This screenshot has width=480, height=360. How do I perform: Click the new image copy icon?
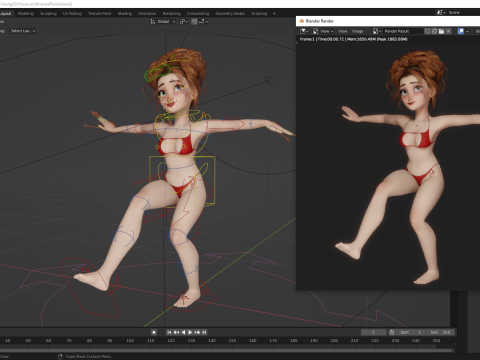coord(434,31)
